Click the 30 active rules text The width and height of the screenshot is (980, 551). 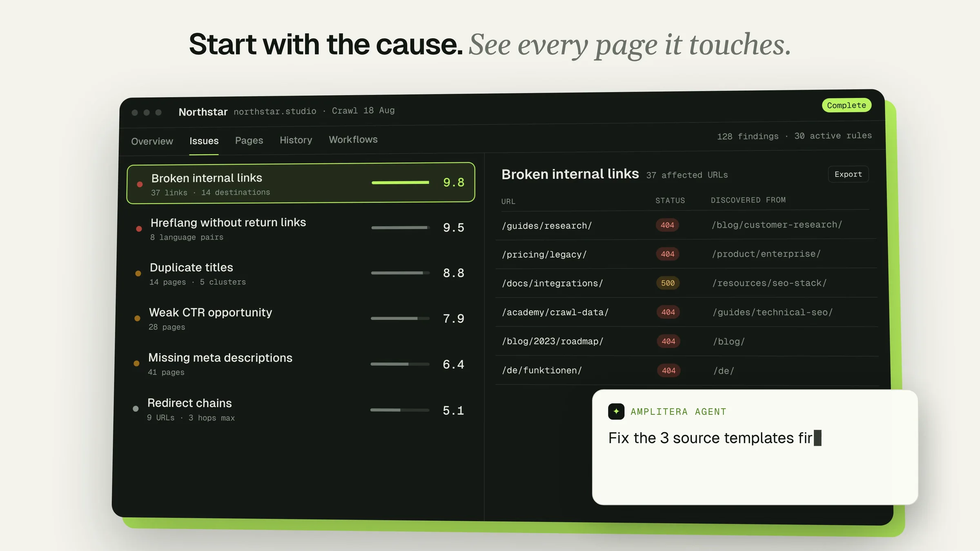click(x=833, y=136)
